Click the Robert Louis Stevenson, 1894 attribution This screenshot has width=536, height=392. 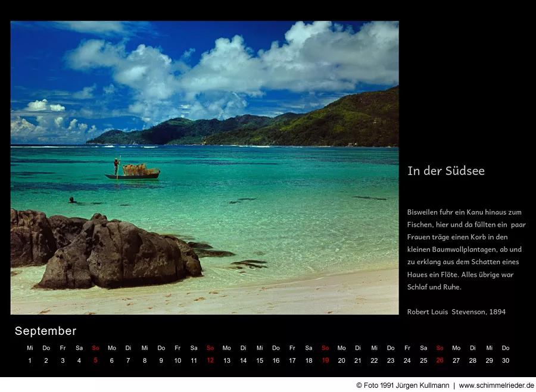[x=456, y=312]
